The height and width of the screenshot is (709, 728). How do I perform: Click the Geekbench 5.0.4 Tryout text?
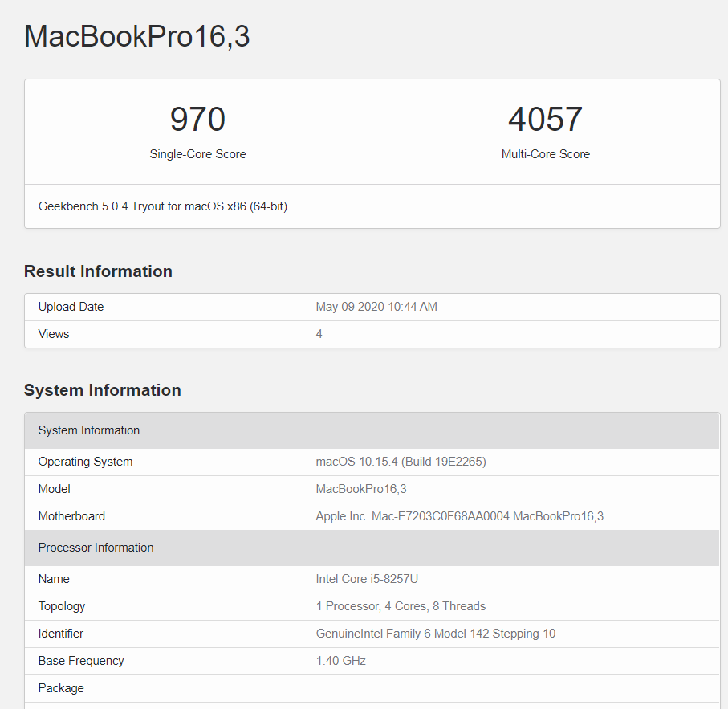[164, 206]
